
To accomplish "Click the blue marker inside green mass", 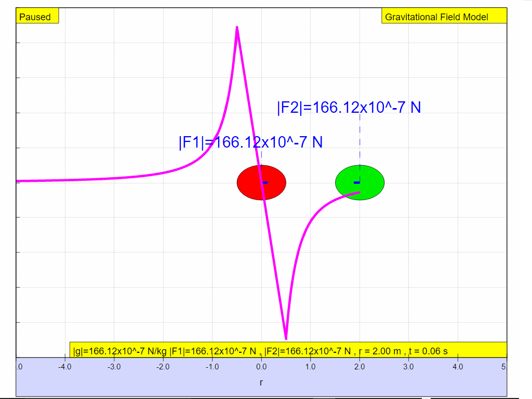I will pyautogui.click(x=357, y=182).
